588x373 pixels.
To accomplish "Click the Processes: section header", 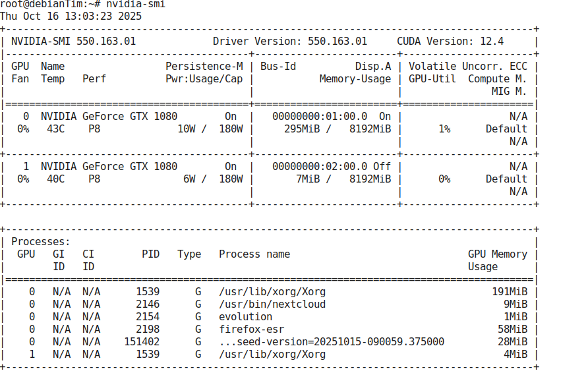I will point(41,242).
